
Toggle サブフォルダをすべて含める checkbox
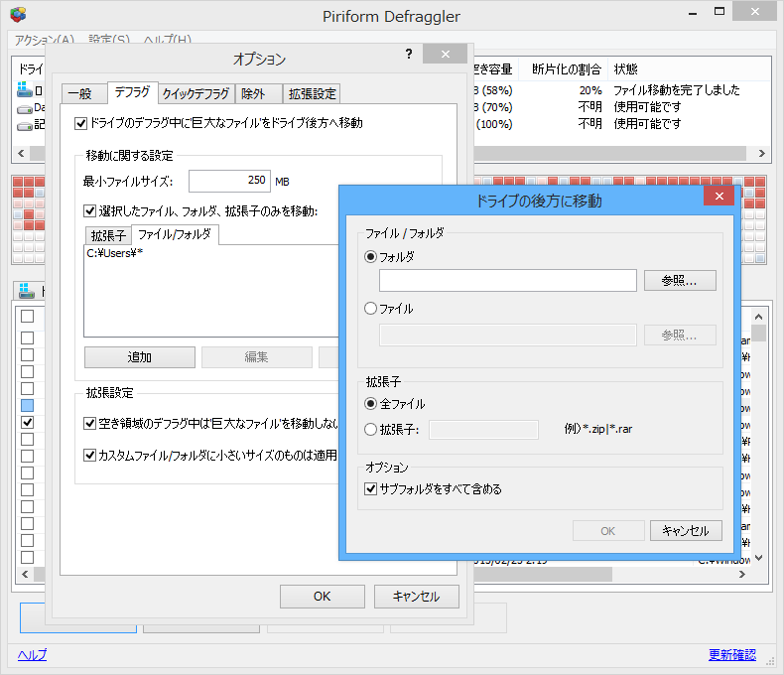tap(370, 488)
